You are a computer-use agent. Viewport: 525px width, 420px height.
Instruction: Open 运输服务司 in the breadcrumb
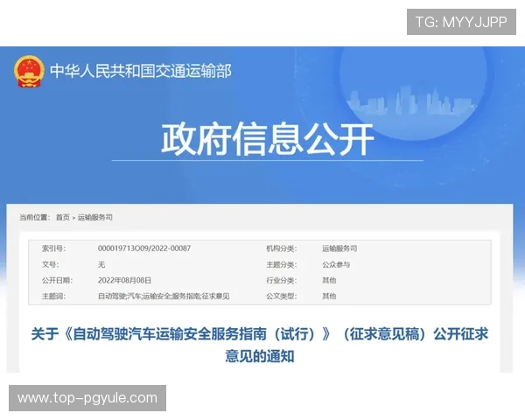click(x=95, y=217)
